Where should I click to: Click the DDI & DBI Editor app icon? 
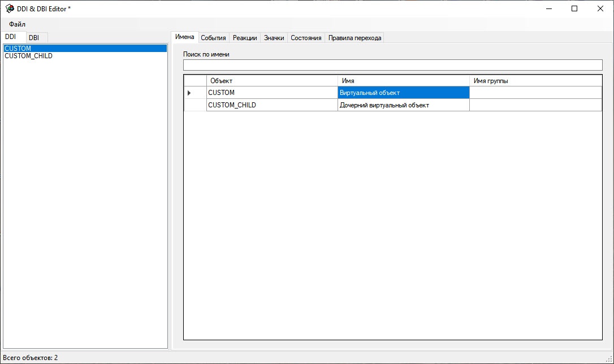click(x=10, y=8)
